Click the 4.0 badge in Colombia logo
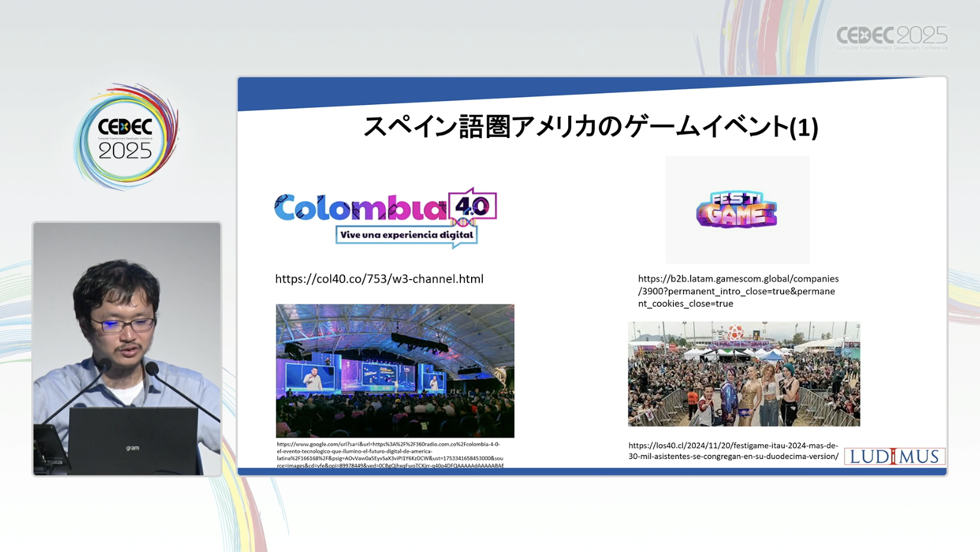The width and height of the screenshot is (980, 552). coord(472,206)
